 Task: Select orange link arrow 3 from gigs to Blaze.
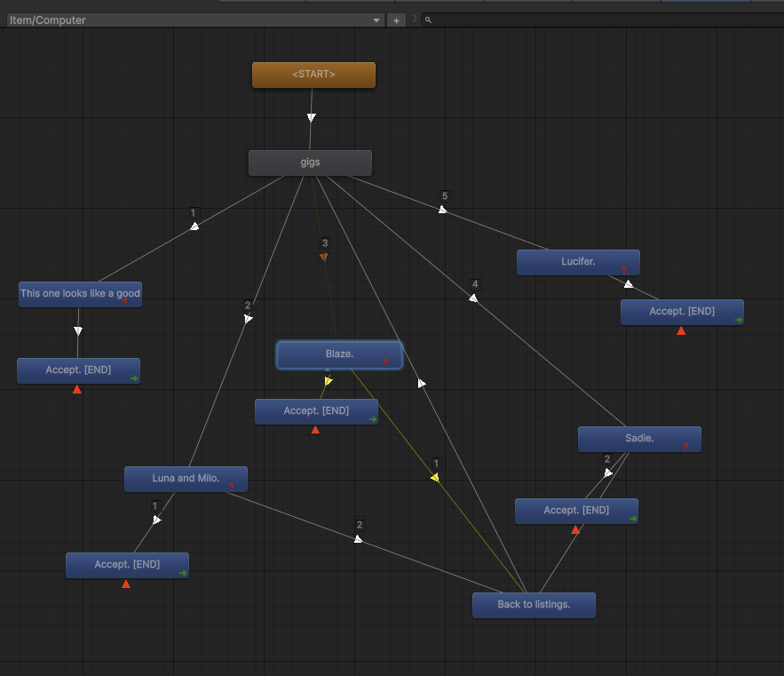coord(324,257)
